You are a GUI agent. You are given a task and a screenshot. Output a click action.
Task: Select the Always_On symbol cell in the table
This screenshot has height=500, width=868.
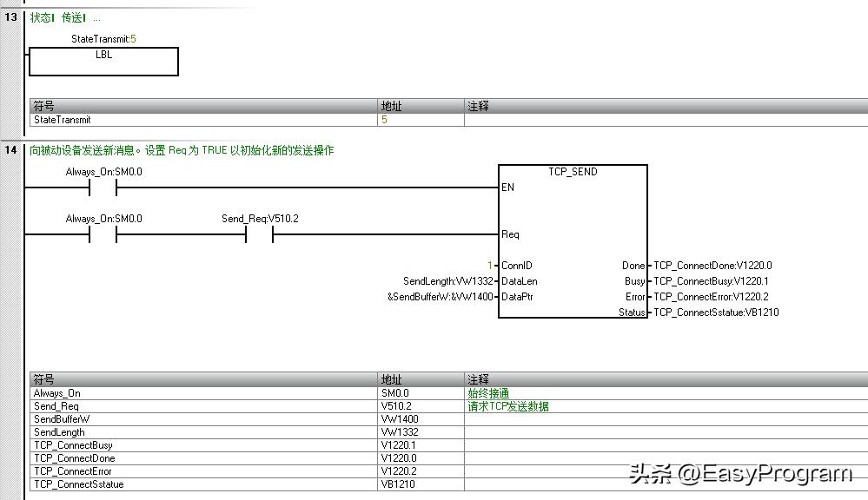click(203, 393)
